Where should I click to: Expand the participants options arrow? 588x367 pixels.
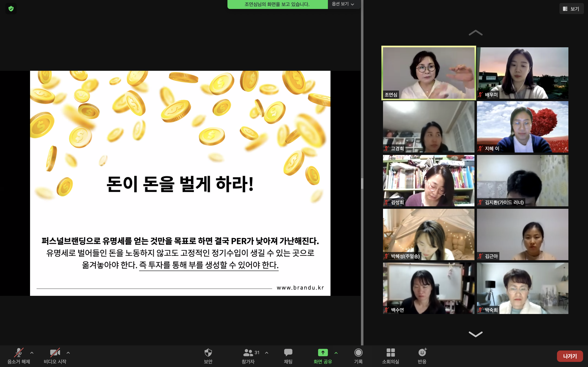(x=267, y=353)
